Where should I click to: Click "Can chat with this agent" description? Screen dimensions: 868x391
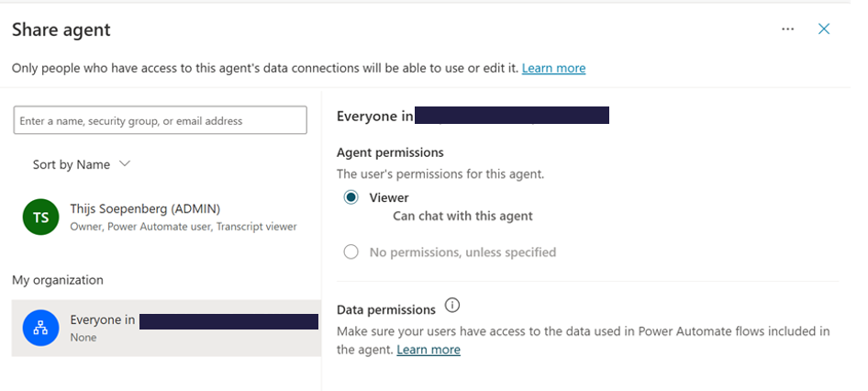[x=462, y=217]
